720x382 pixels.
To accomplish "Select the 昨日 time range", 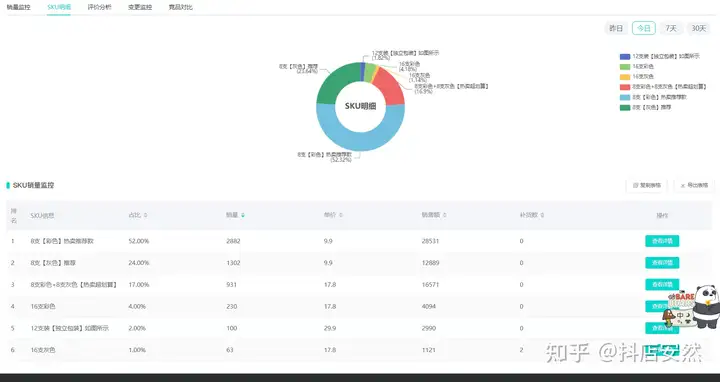I will click(x=616, y=28).
